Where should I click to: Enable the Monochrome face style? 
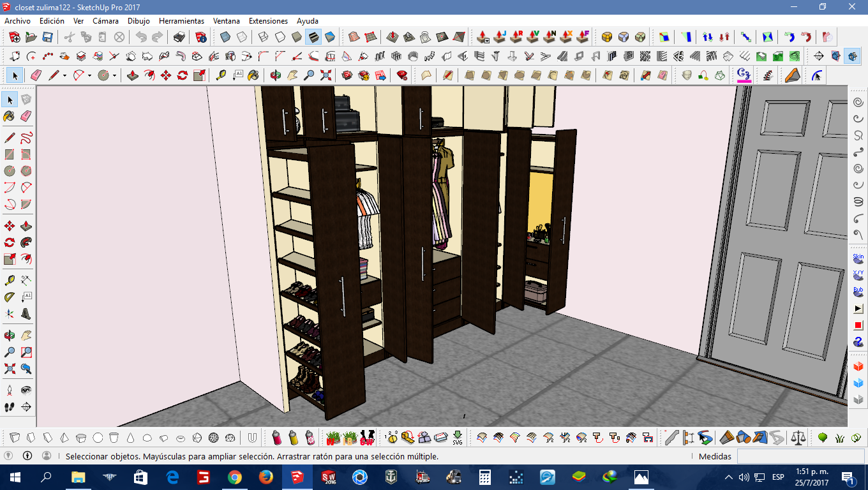330,37
